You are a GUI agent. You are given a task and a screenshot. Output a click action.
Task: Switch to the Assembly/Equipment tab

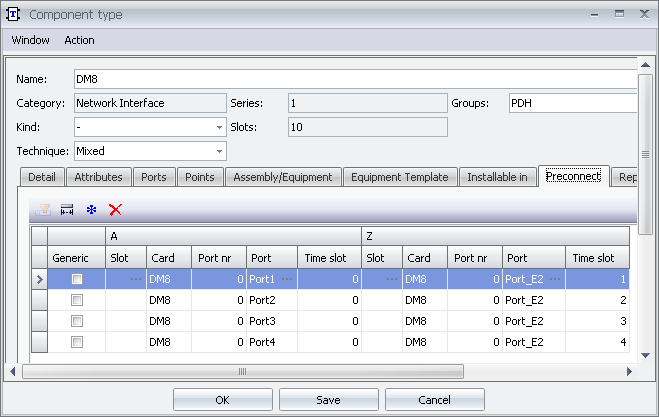point(283,177)
